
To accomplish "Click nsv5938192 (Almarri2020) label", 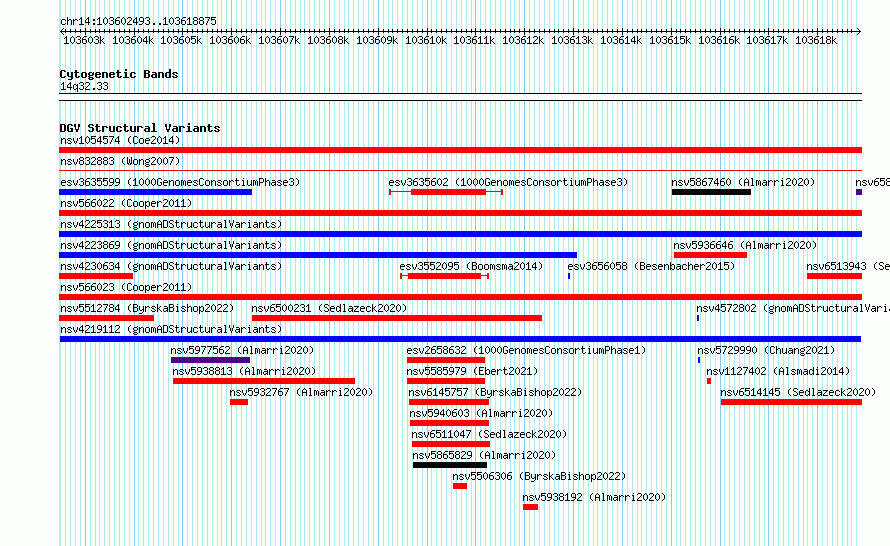I will click(594, 497).
